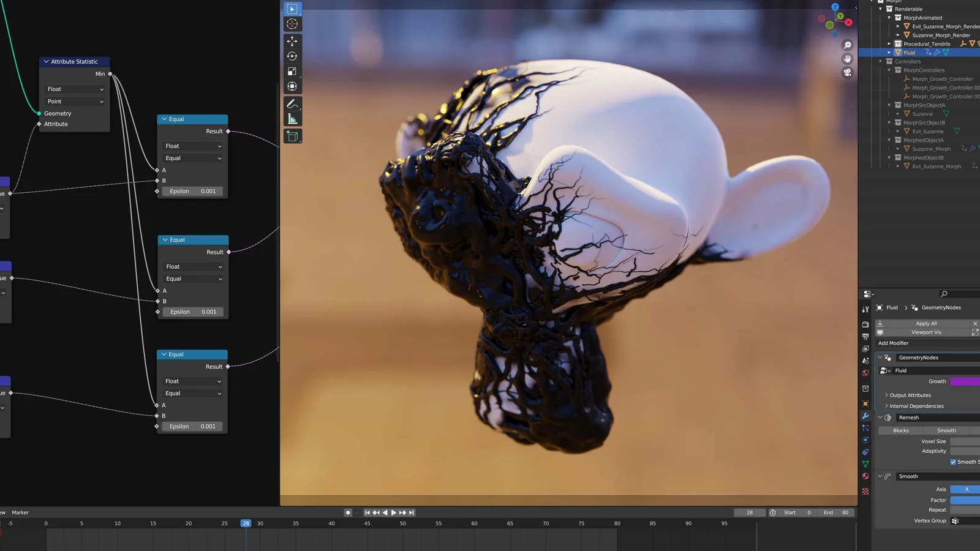Screen dimensions: 980x551
Task: Select the Rotate tool
Action: click(x=292, y=56)
